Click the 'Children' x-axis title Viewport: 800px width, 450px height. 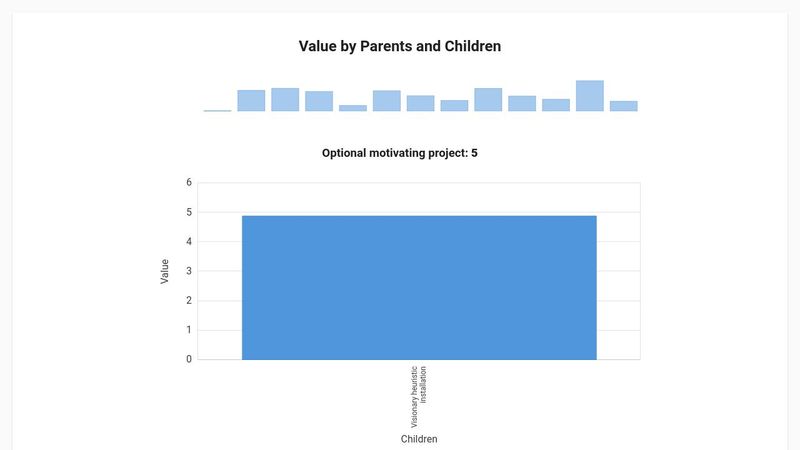click(419, 439)
